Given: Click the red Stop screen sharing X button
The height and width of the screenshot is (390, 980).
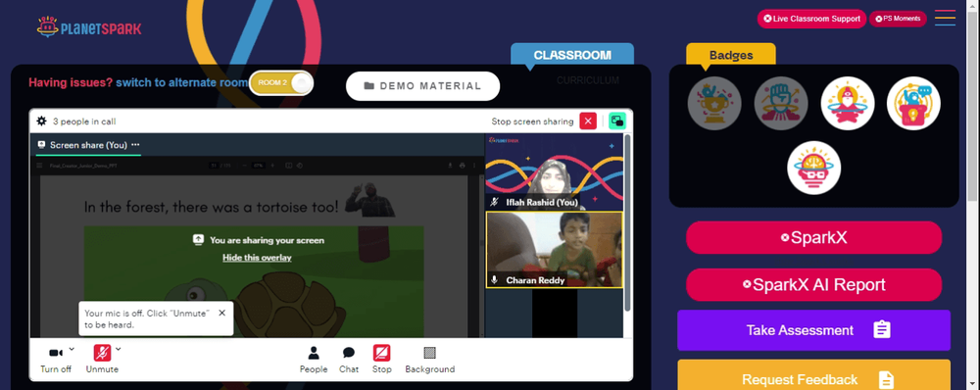Looking at the screenshot, I should click(588, 122).
